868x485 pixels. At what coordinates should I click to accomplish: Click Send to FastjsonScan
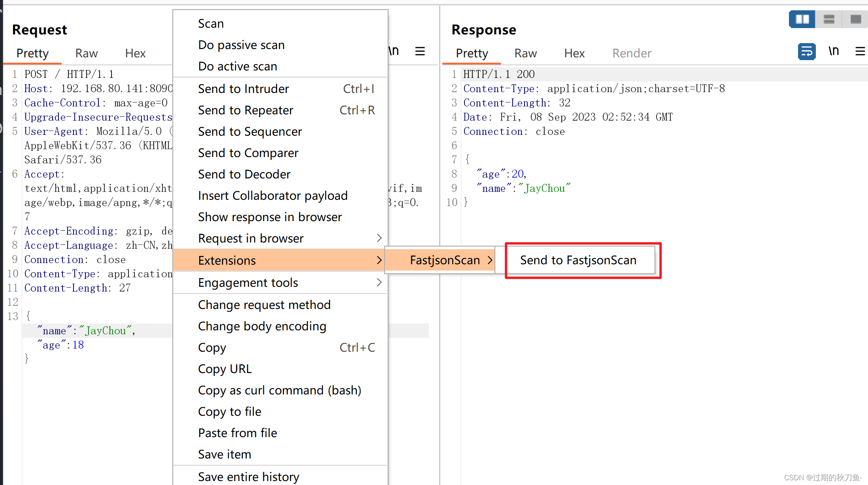pos(581,260)
